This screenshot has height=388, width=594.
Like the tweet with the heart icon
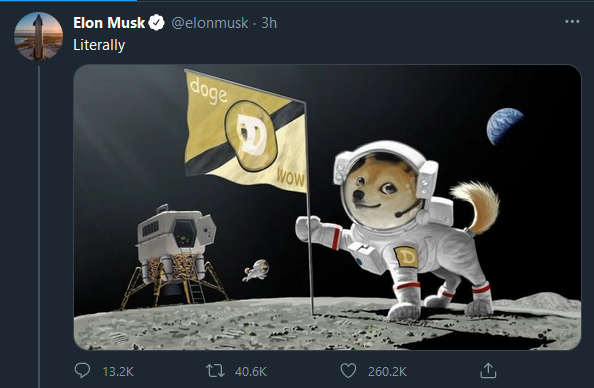tap(348, 371)
